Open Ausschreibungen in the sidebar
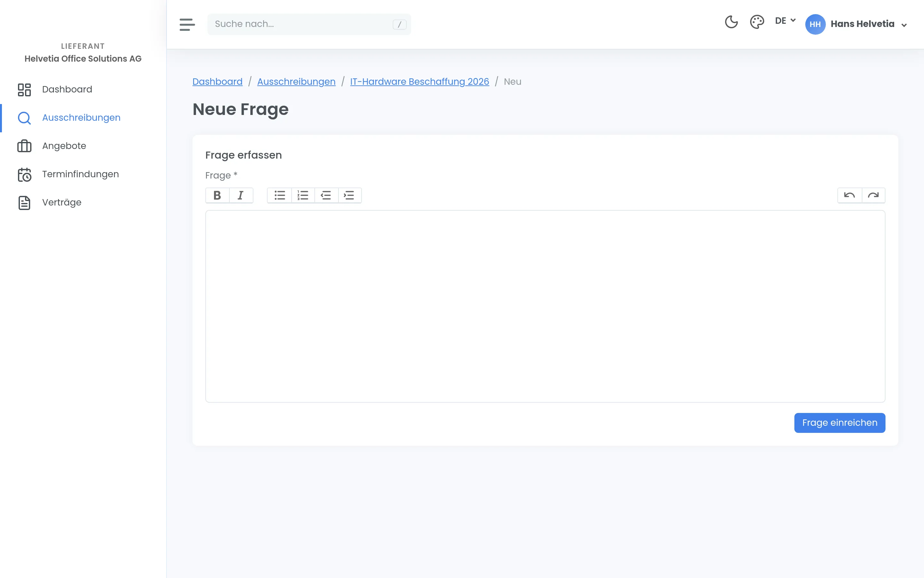This screenshot has height=578, width=924. (83, 118)
